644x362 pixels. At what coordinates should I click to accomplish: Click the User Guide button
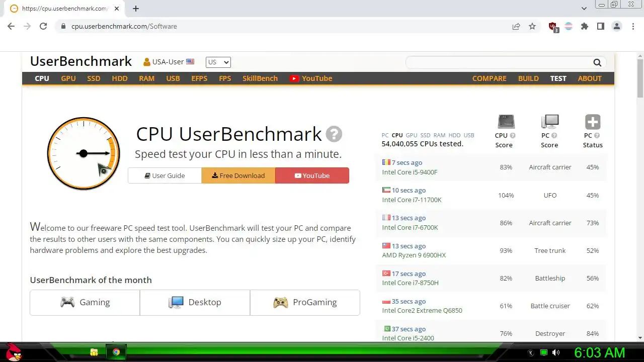click(x=165, y=175)
